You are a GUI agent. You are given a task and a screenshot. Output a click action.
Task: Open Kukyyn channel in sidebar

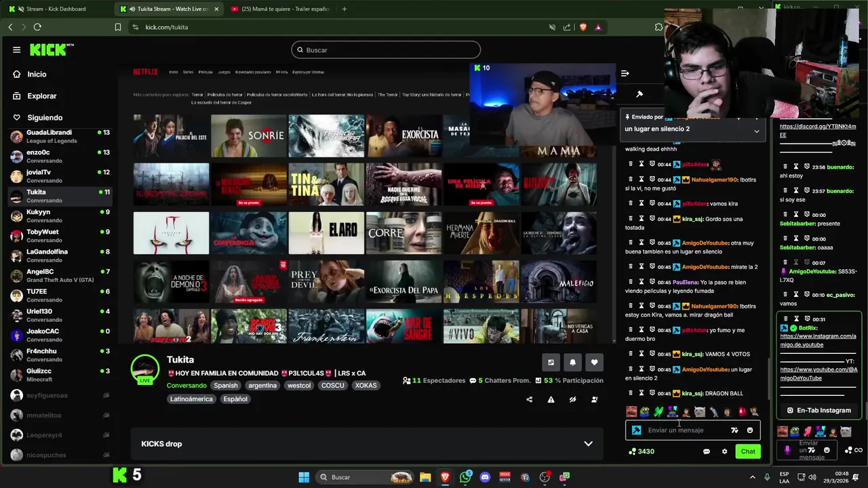pos(60,216)
